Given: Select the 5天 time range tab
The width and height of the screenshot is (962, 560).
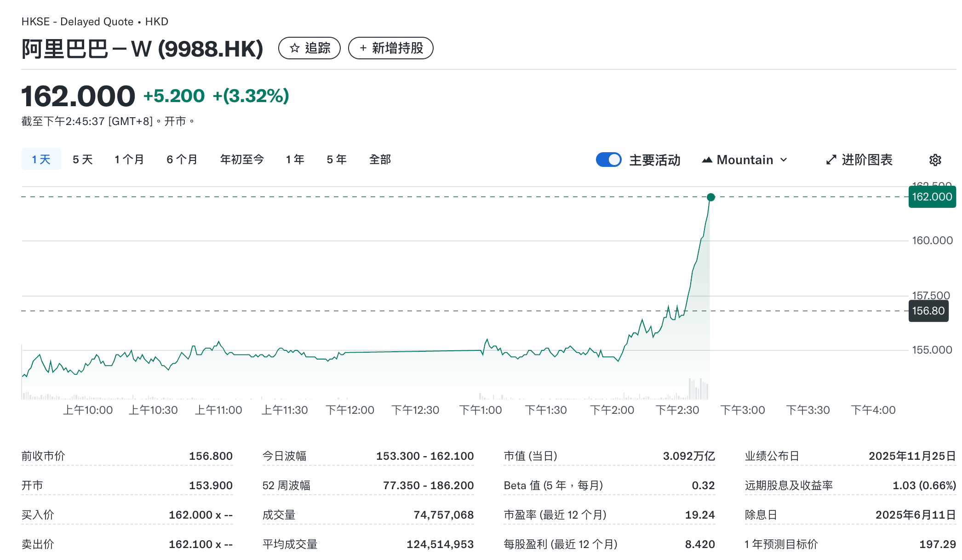Looking at the screenshot, I should (x=82, y=159).
